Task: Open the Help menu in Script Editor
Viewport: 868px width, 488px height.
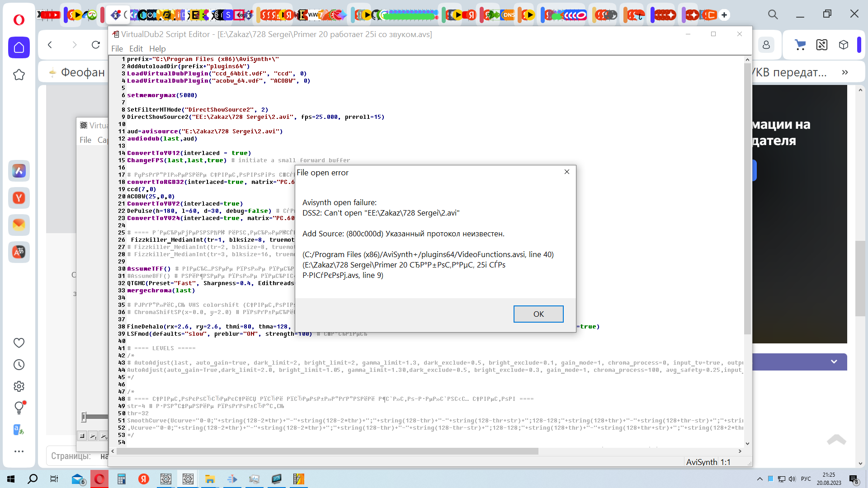Action: pos(157,49)
